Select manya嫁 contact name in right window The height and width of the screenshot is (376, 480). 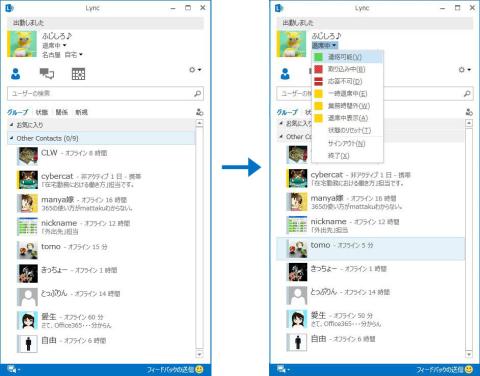(x=327, y=198)
